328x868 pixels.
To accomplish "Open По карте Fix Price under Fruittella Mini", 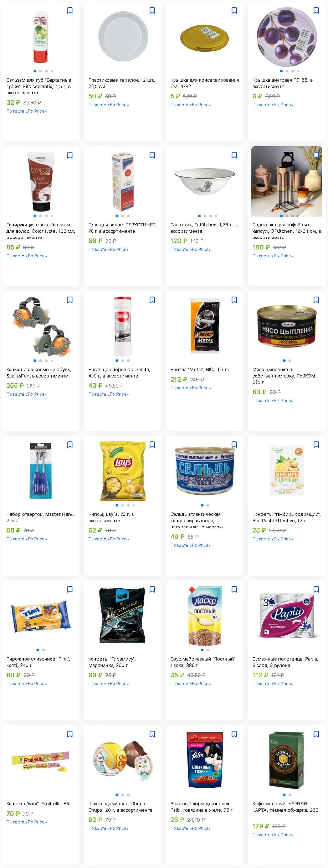I will pyautogui.click(x=26, y=822).
